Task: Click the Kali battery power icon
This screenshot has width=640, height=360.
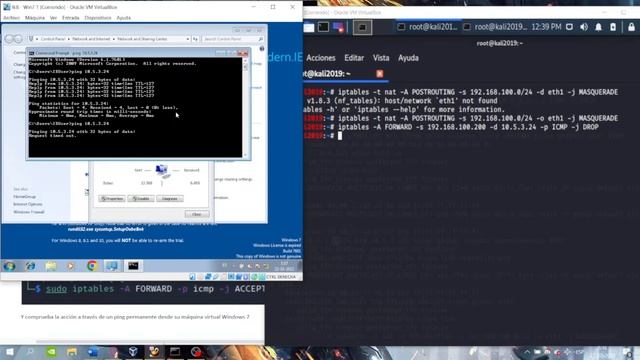Action: point(613,27)
